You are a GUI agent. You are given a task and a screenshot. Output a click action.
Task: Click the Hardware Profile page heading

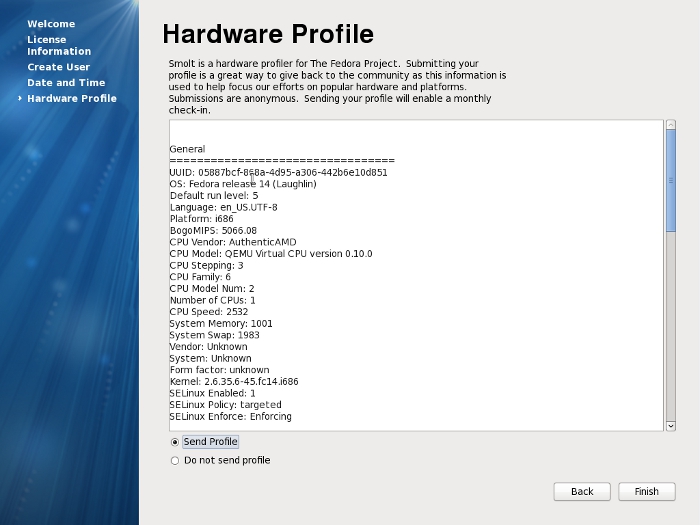pos(267,34)
